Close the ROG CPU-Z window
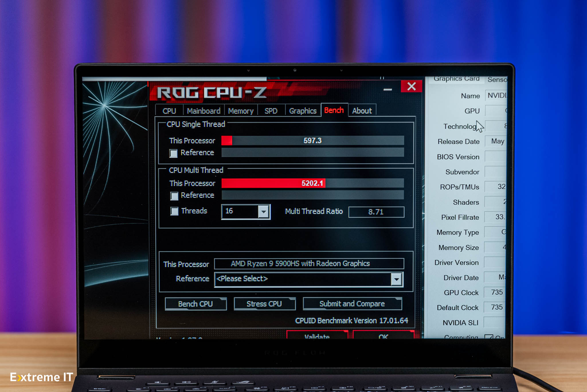Viewport: 587px width, 392px height. [x=411, y=86]
